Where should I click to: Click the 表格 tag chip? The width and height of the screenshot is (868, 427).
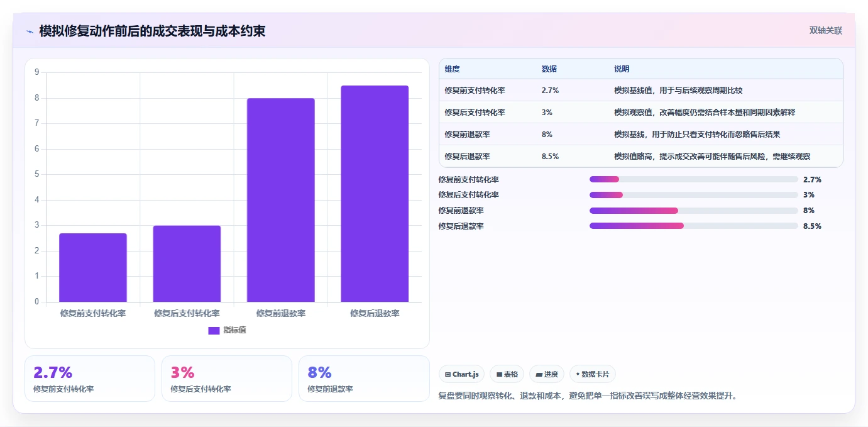(x=507, y=374)
